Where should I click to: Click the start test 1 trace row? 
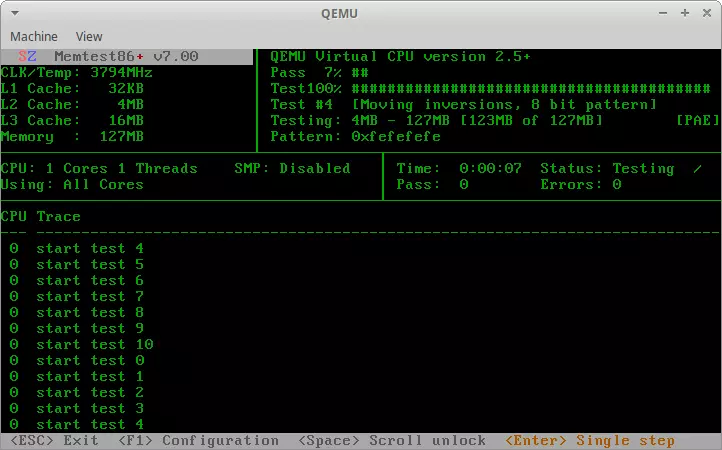point(76,377)
